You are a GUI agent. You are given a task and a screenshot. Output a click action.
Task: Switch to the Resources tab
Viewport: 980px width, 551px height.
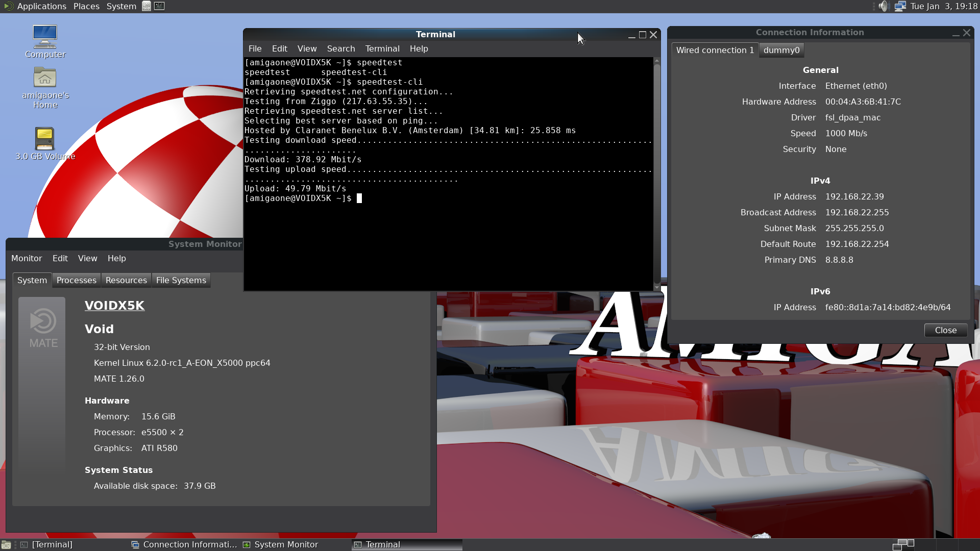(x=126, y=280)
